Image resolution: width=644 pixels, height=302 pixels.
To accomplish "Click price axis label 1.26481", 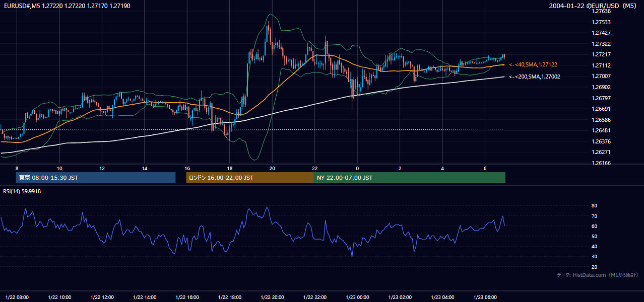I will pyautogui.click(x=601, y=130).
